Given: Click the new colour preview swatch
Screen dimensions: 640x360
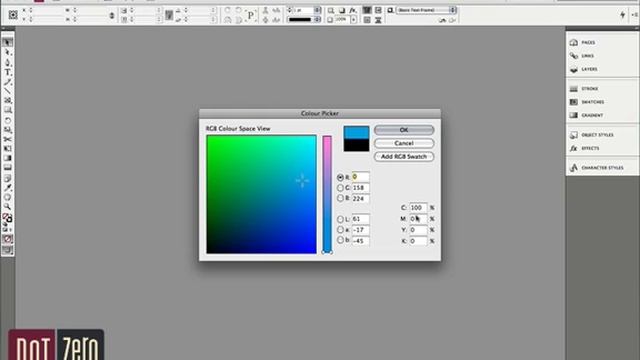Looking at the screenshot, I should click(x=356, y=132).
